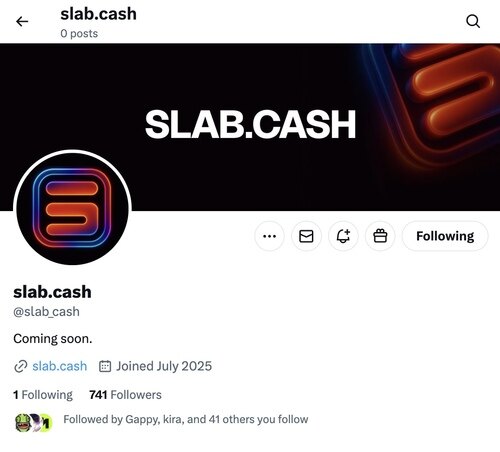Go back using the left arrow

click(x=22, y=22)
